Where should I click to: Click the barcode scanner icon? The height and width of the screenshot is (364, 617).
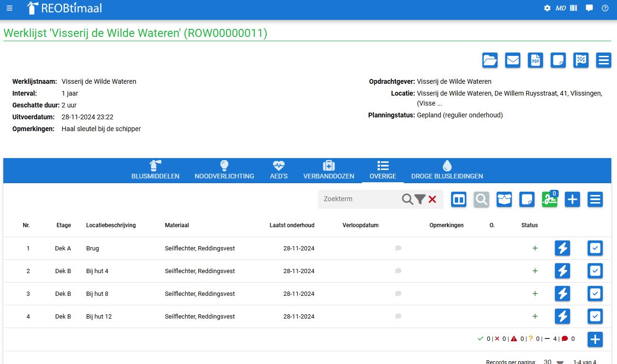click(573, 8)
